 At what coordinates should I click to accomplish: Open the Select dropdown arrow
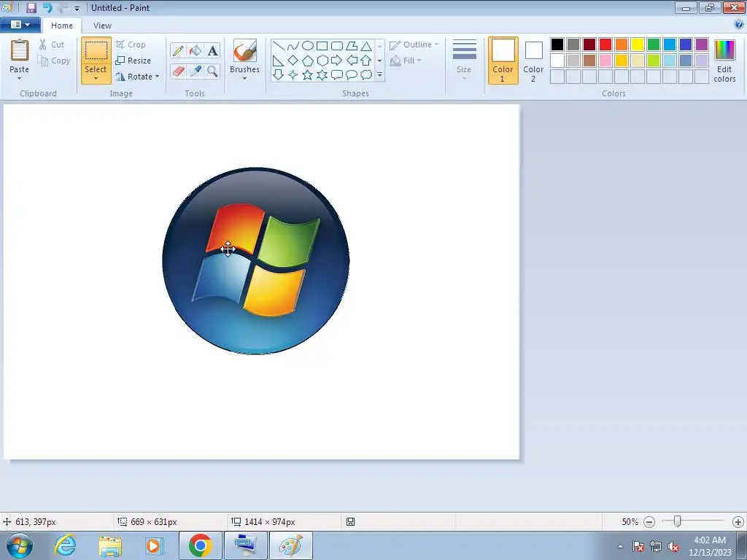[96, 79]
